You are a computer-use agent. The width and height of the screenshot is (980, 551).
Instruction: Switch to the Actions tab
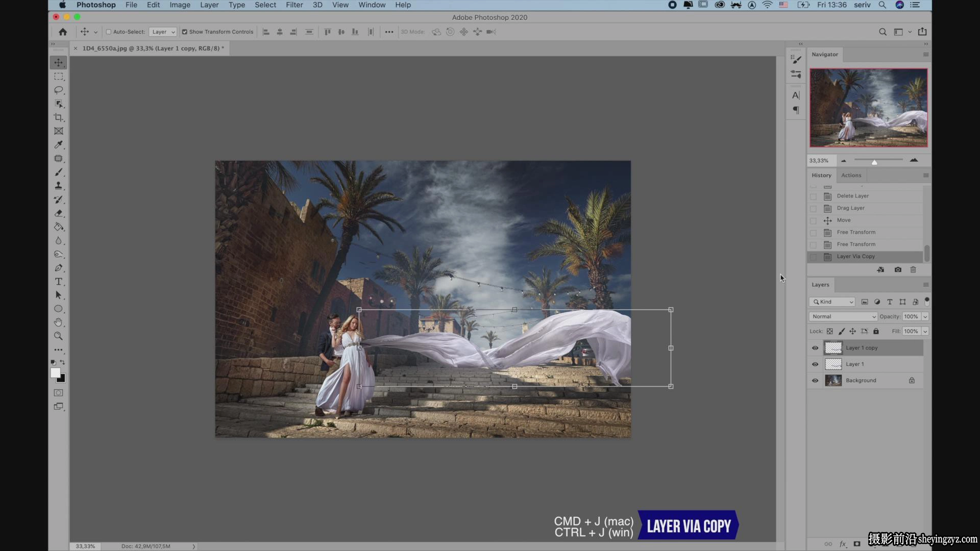point(851,176)
